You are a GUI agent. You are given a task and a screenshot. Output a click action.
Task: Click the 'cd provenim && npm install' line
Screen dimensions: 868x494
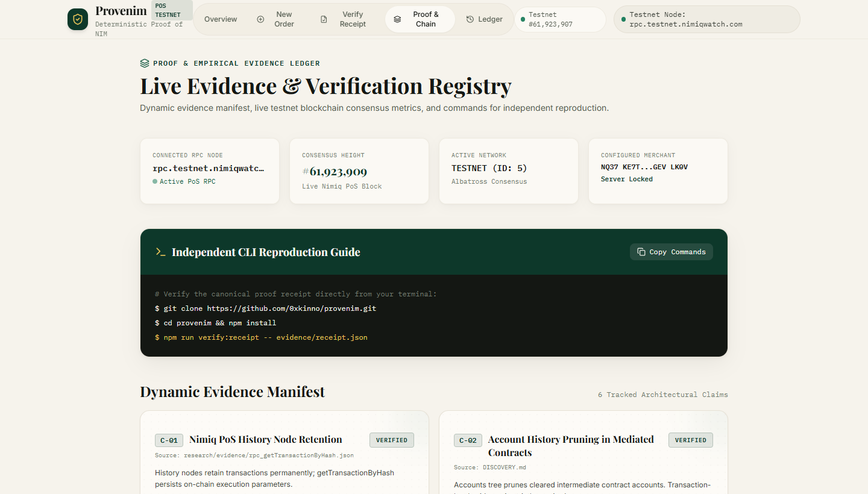[x=216, y=323]
